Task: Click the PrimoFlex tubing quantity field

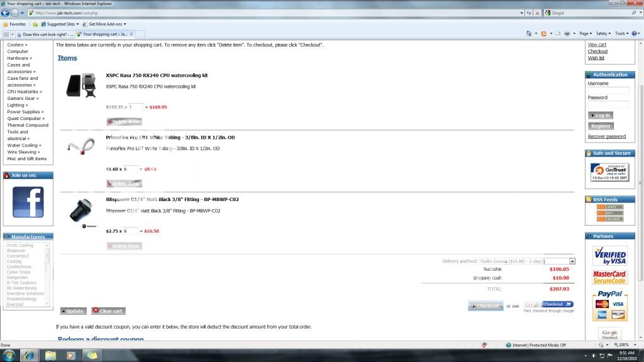Action: point(131,169)
